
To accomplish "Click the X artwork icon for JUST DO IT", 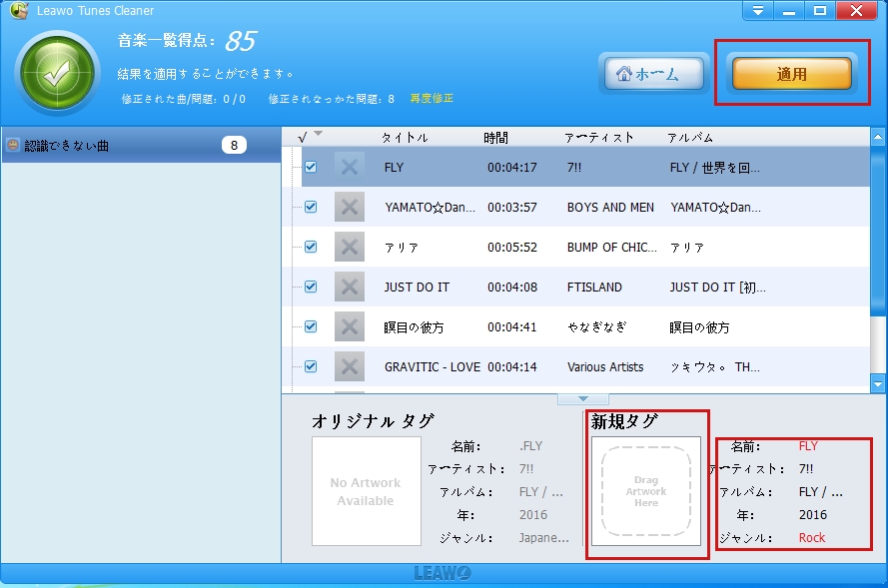I will pyautogui.click(x=349, y=287).
